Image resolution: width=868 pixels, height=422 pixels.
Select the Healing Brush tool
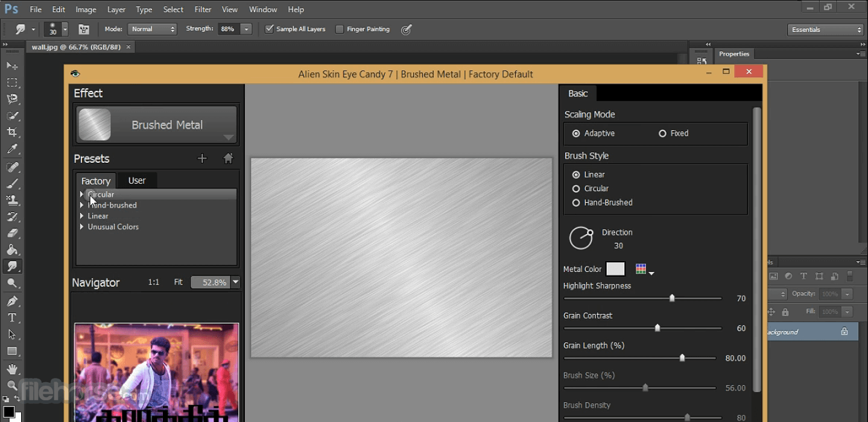[11, 167]
